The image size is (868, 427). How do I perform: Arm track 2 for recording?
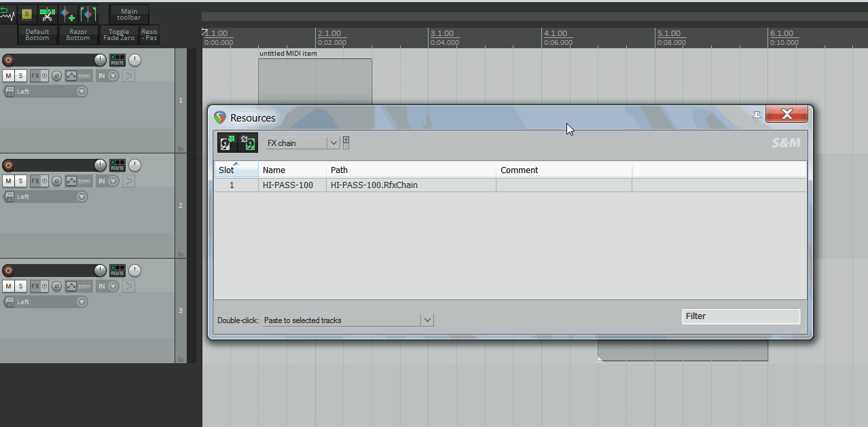[x=8, y=165]
